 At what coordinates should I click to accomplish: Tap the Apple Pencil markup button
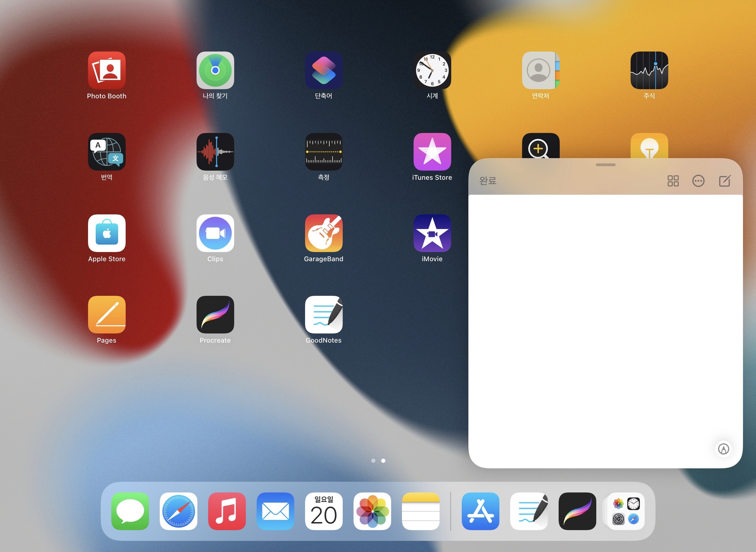tap(724, 449)
